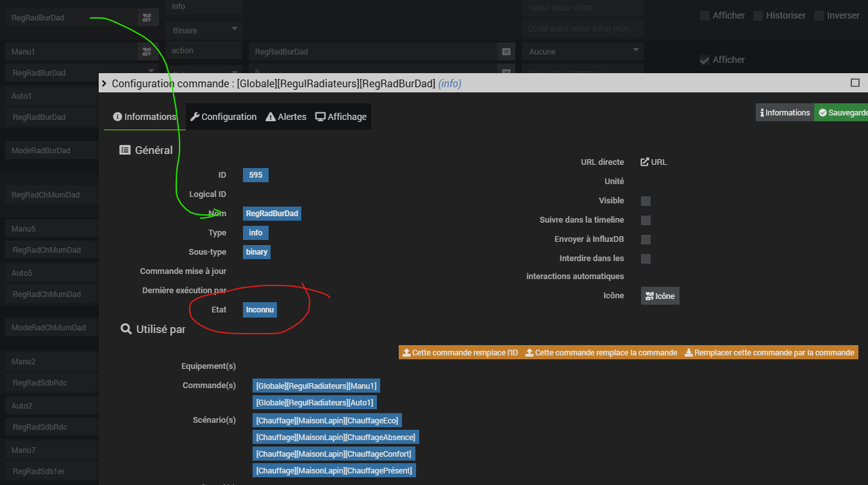Collapse the dialog using the title chevron
868x485 pixels.
(104, 83)
